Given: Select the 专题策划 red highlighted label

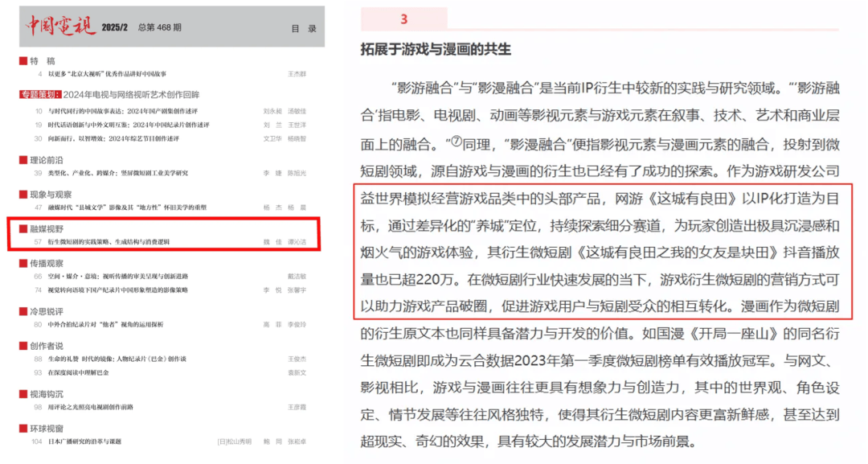Looking at the screenshot, I should click(x=39, y=95).
